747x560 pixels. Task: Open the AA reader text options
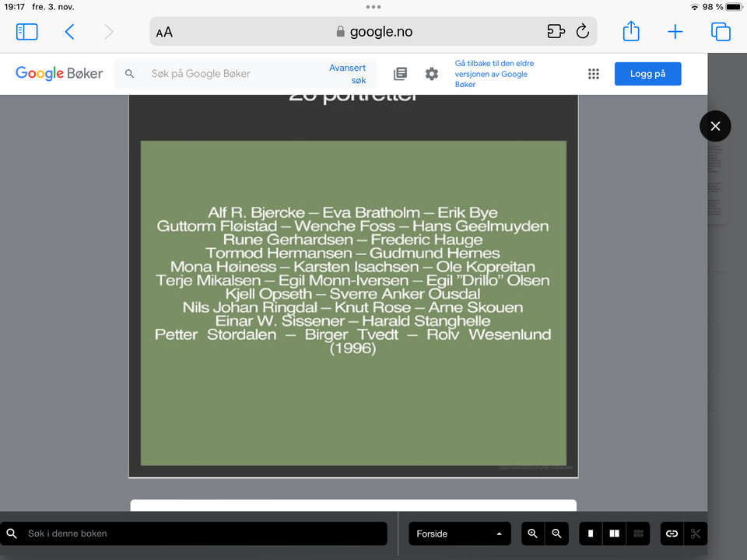(x=164, y=33)
